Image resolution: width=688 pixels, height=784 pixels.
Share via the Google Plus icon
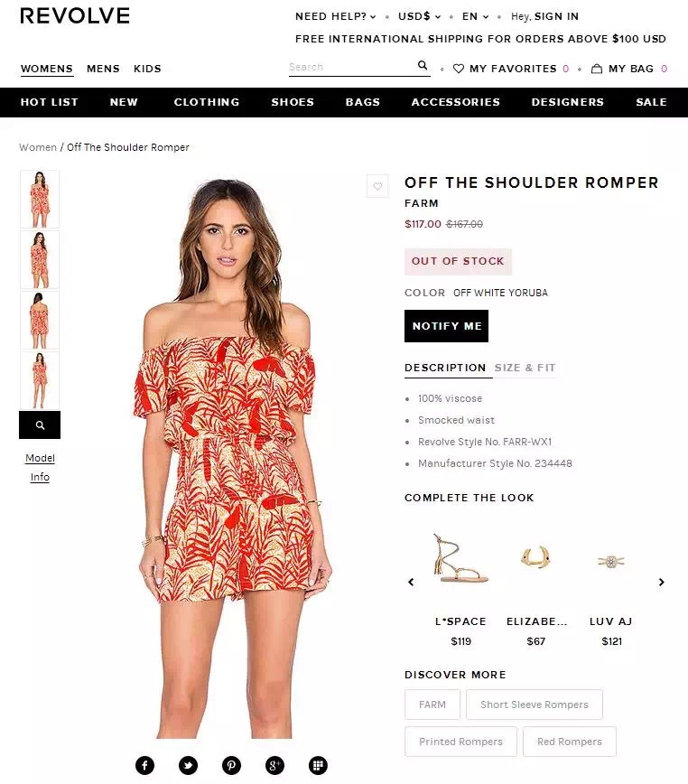coord(274,765)
